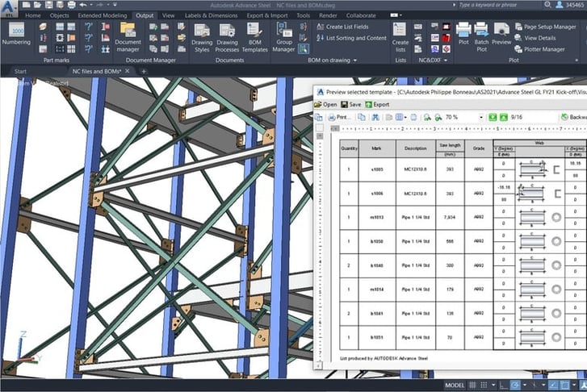Click the Undo arrow in quick access toolbar

(x=83, y=5)
